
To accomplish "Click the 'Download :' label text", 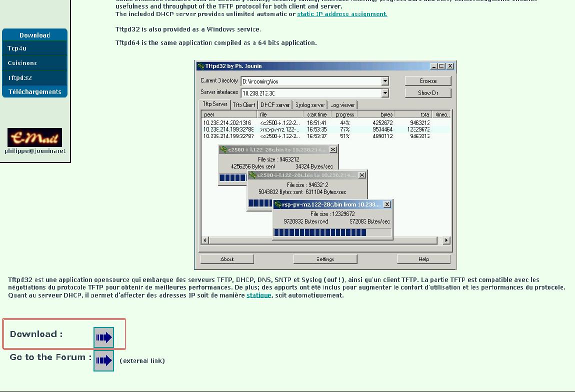I will 36,334.
